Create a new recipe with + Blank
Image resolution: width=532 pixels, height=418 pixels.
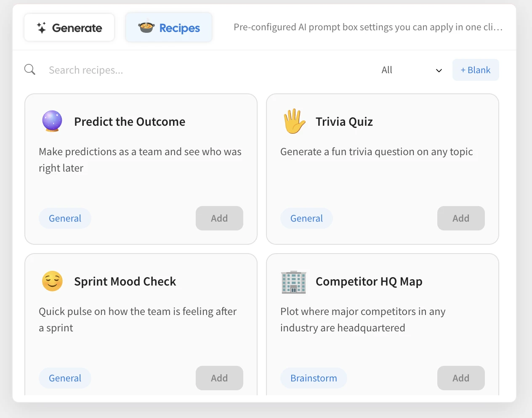tap(476, 70)
